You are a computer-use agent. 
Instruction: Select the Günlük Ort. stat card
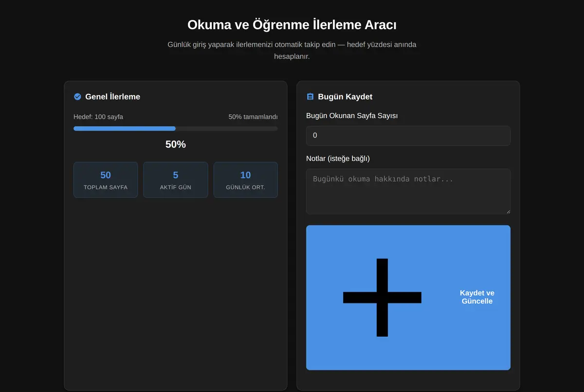tap(246, 180)
